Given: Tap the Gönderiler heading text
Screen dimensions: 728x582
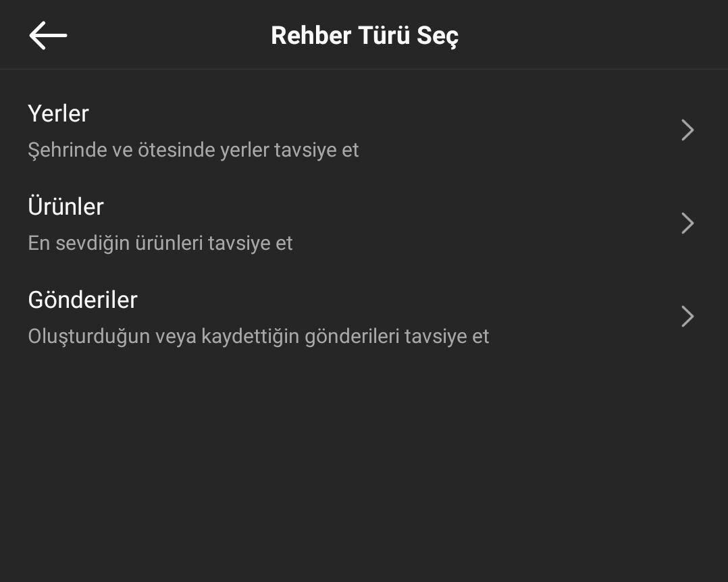Looking at the screenshot, I should (x=82, y=300).
